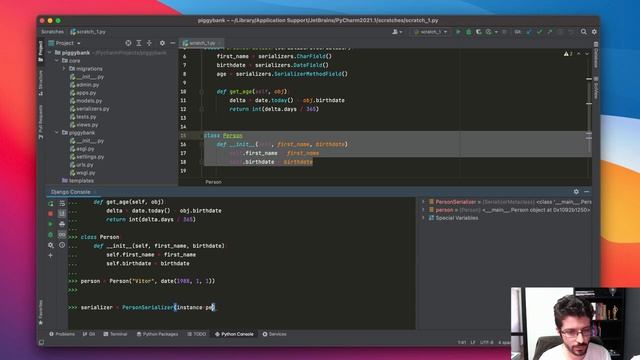Open Project panel options gear

(162, 43)
